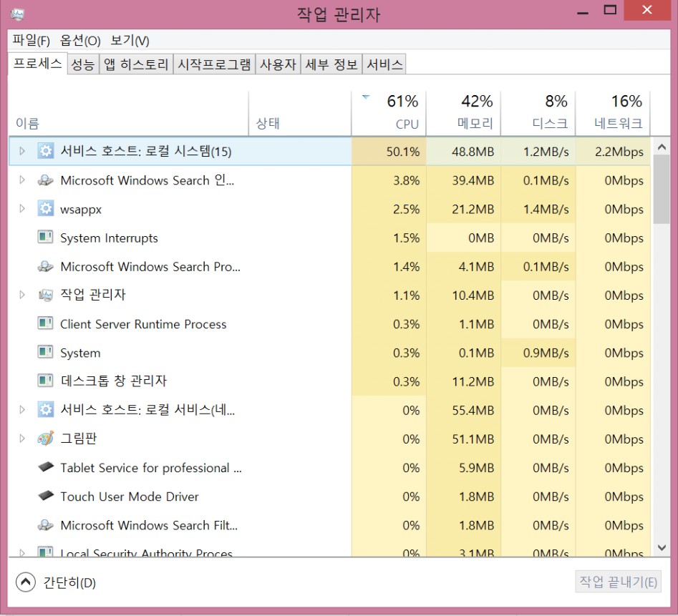This screenshot has width=678, height=616.
Task: Click the 4.1MB memory value
Action: 476,267
